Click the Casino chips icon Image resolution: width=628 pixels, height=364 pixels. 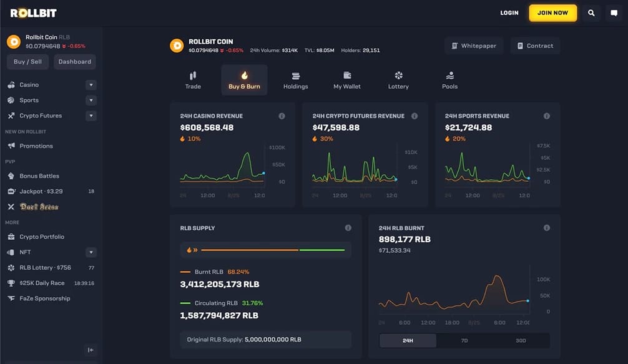pos(11,85)
